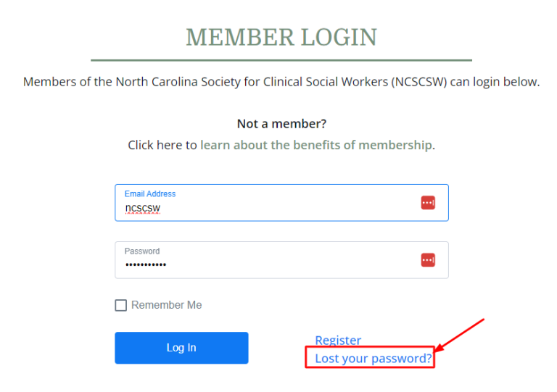
Task: Click the floating "Email Address" field label
Action: coord(150,194)
